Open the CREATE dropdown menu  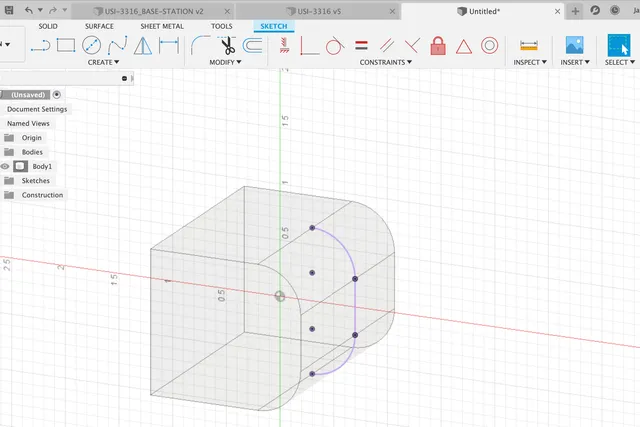point(103,62)
